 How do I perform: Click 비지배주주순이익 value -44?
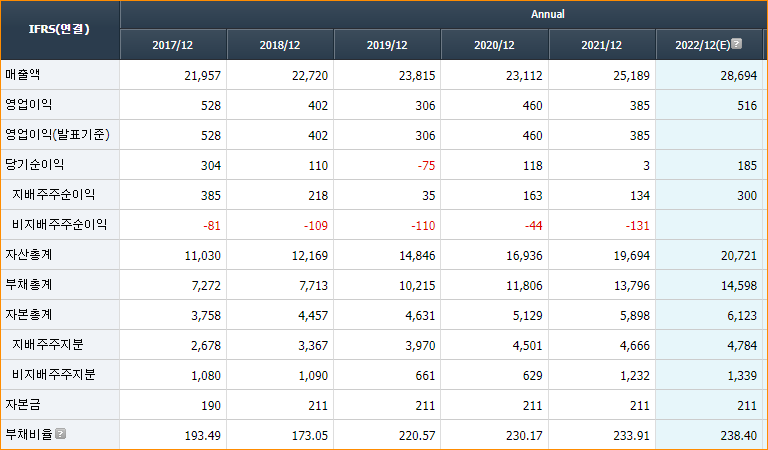(x=533, y=226)
